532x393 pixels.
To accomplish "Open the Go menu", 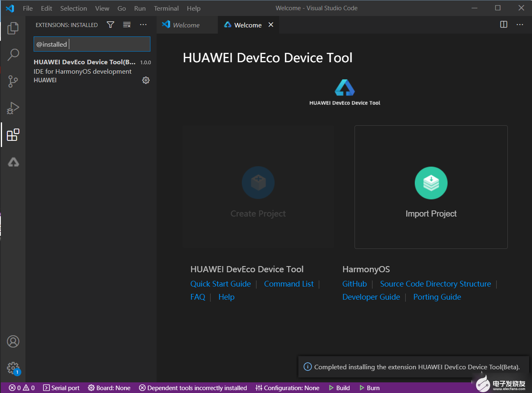I will pos(122,8).
